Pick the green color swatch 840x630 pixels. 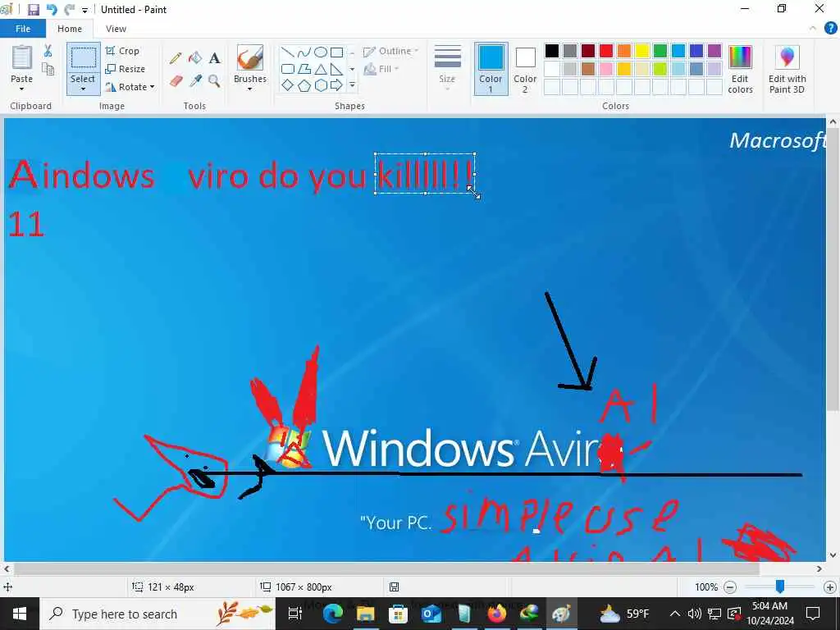660,51
